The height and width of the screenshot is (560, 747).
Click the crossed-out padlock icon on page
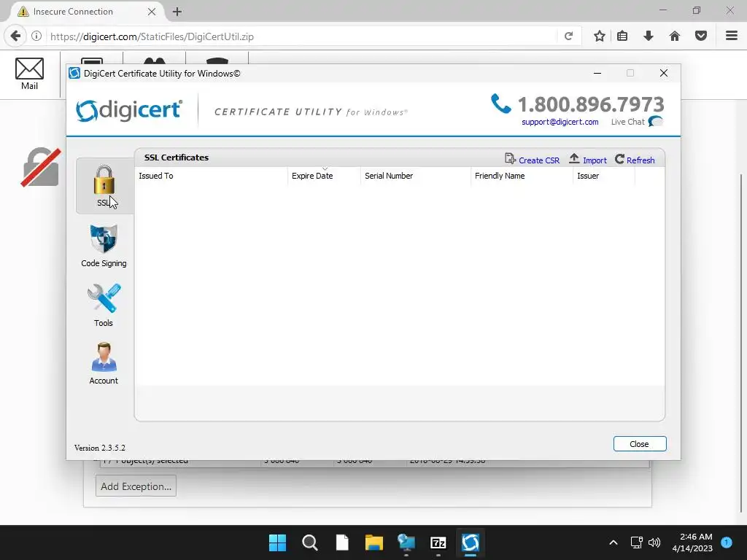(x=41, y=167)
